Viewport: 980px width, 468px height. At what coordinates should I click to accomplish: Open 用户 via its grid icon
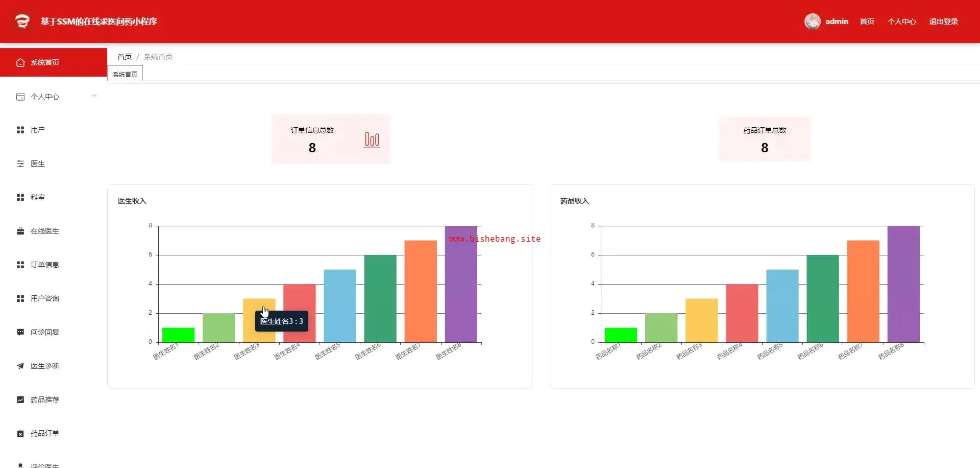coord(20,130)
